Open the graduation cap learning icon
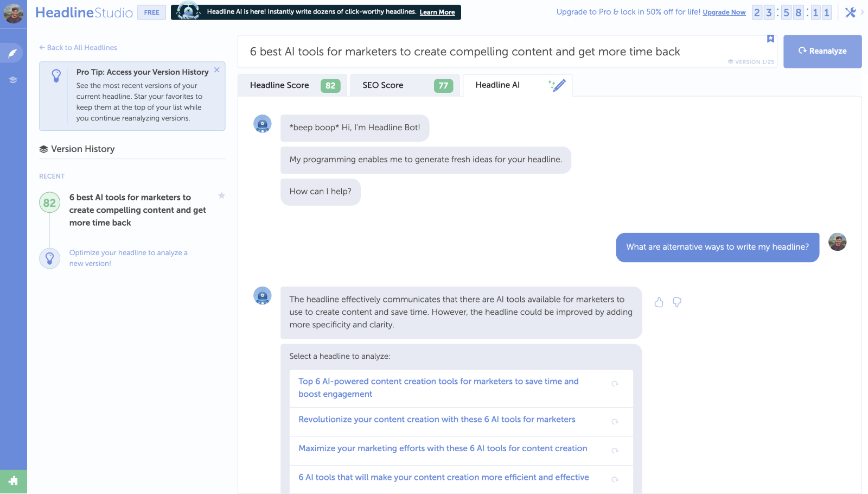Viewport: 868px width, 494px height. (13, 80)
